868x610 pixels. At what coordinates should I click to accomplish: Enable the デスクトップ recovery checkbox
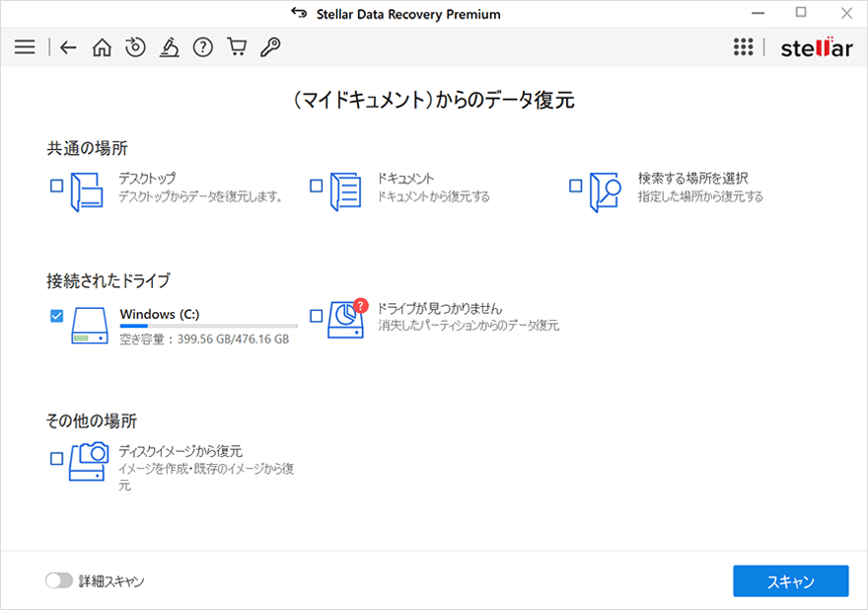[x=54, y=185]
